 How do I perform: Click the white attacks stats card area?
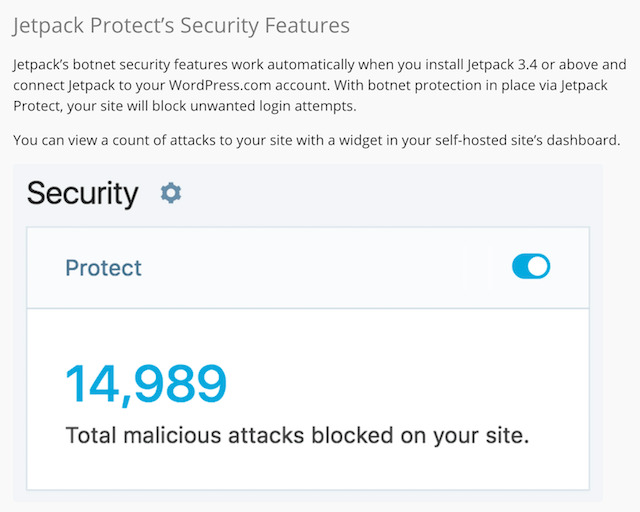tap(308, 399)
